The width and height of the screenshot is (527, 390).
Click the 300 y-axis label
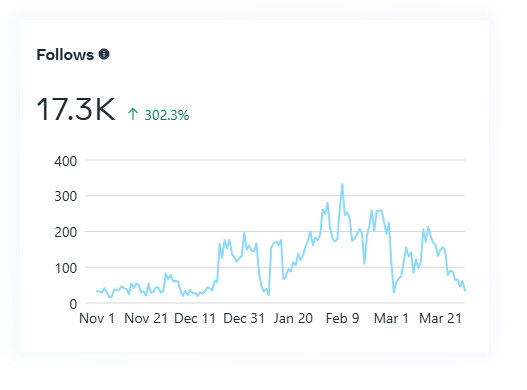click(x=66, y=196)
